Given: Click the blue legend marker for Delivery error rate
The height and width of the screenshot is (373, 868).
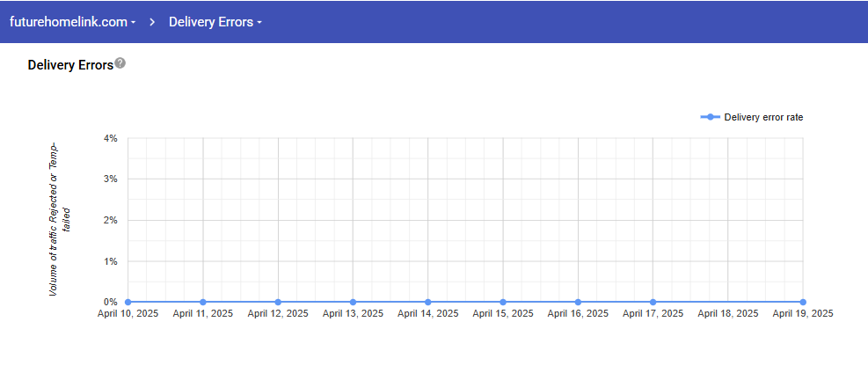Looking at the screenshot, I should tap(710, 117).
